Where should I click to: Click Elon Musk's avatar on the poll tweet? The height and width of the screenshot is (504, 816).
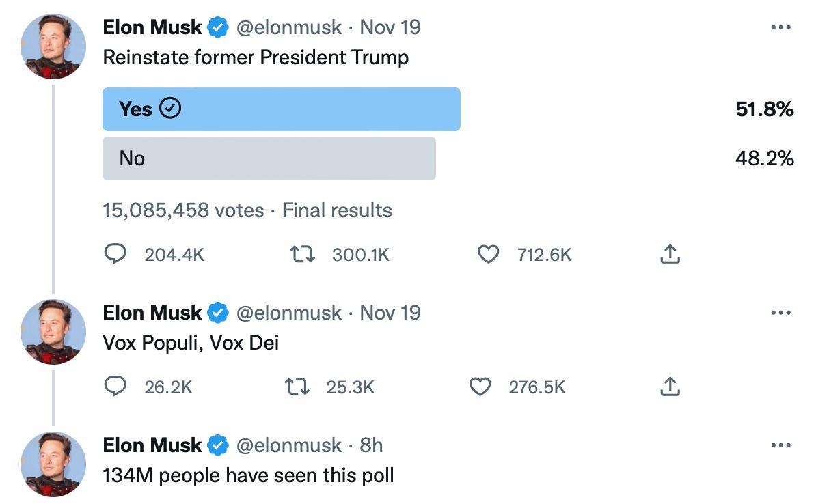53,46
